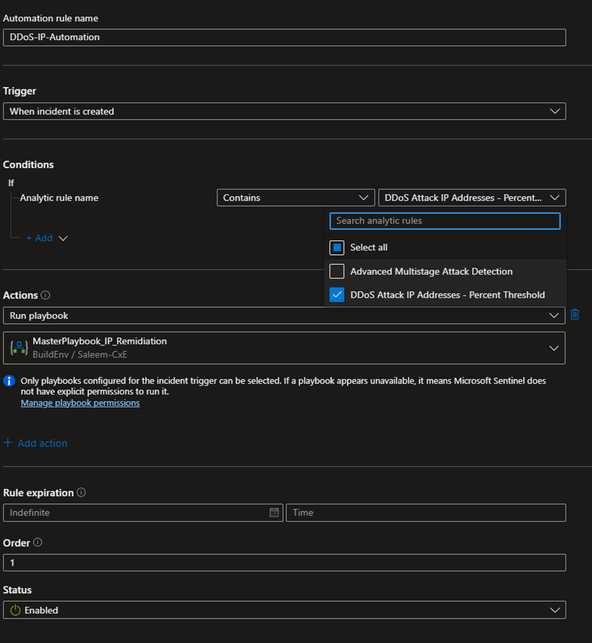This screenshot has width=592, height=643.
Task: Delete the Run playbook action via trash icon
Action: click(575, 315)
